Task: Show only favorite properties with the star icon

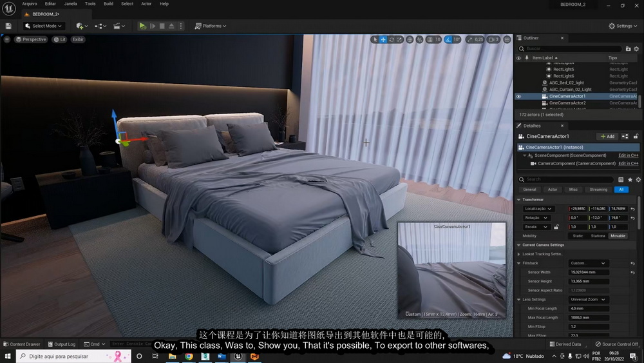Action: [630, 180]
